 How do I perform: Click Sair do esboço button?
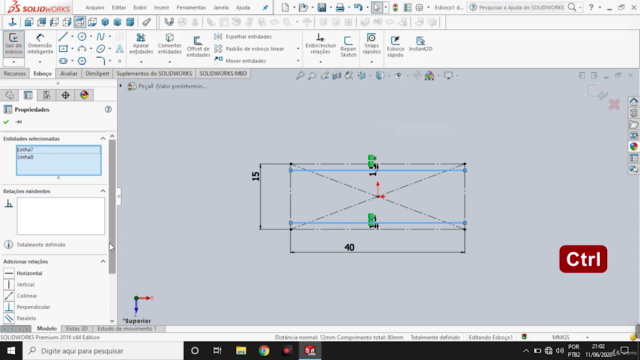point(13,44)
